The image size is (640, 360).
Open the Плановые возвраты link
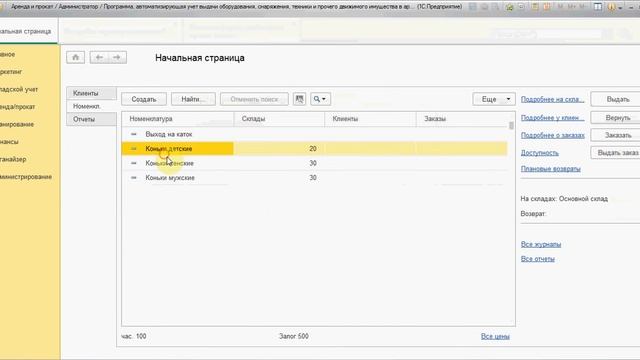[551, 169]
